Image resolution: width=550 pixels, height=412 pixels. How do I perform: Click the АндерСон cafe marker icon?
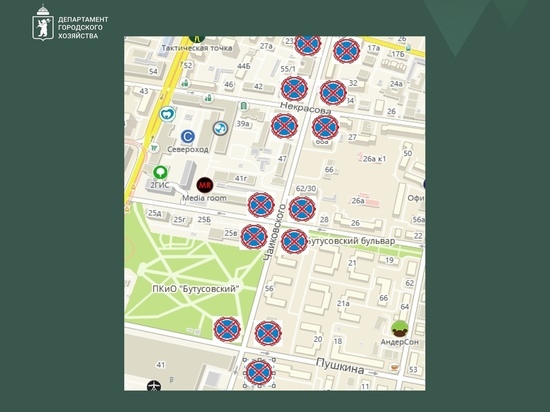coord(400,329)
